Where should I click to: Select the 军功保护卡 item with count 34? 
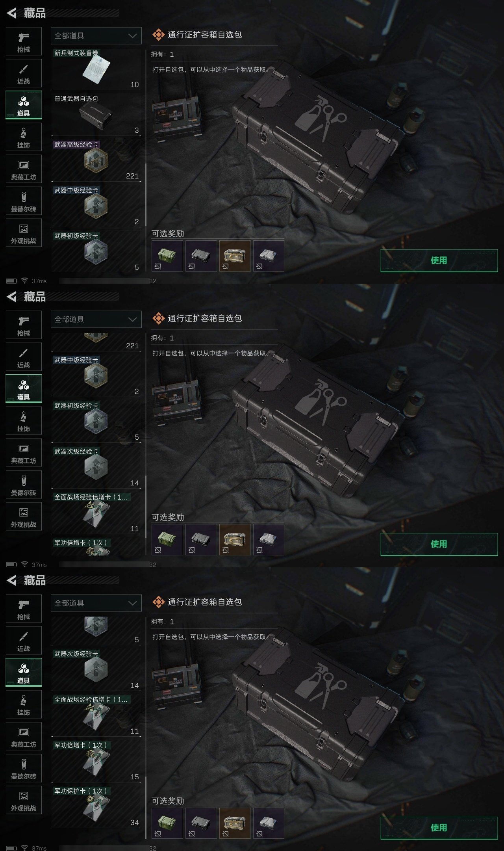96,807
